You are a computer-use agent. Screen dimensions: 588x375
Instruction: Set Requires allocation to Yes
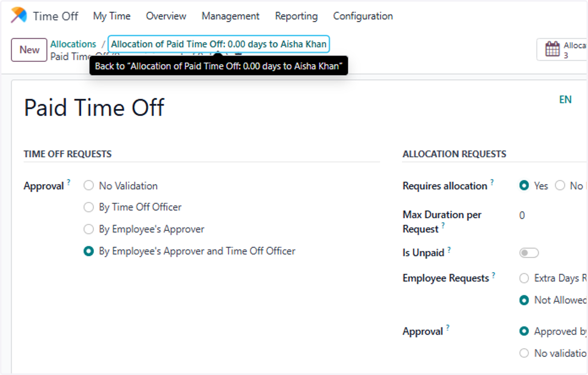point(524,186)
